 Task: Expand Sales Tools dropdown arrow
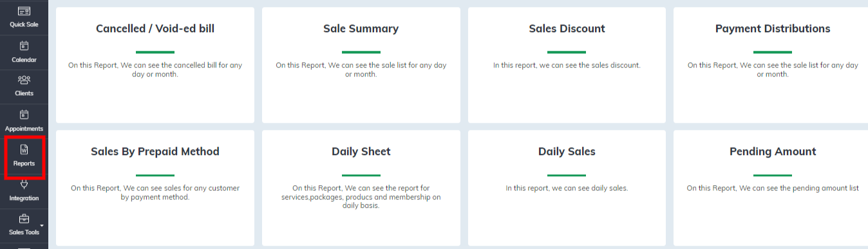click(x=42, y=225)
